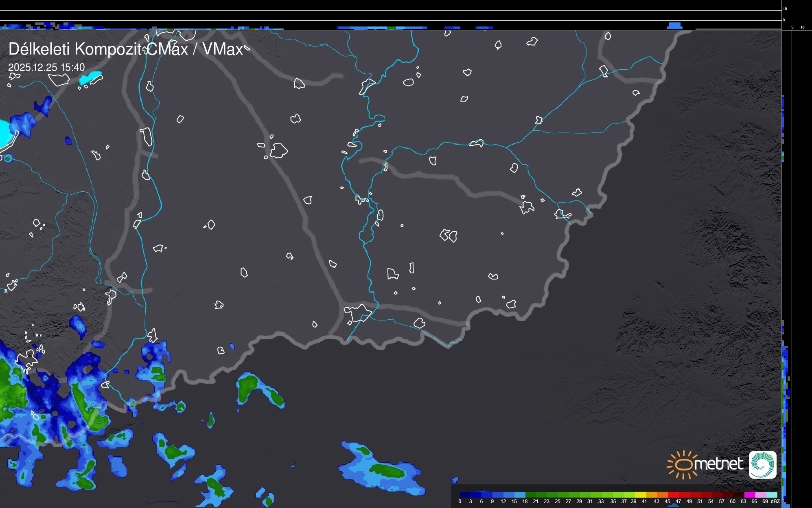Click the top-right vertical scale label 10
This screenshot has height=508, width=812.
(x=785, y=9)
